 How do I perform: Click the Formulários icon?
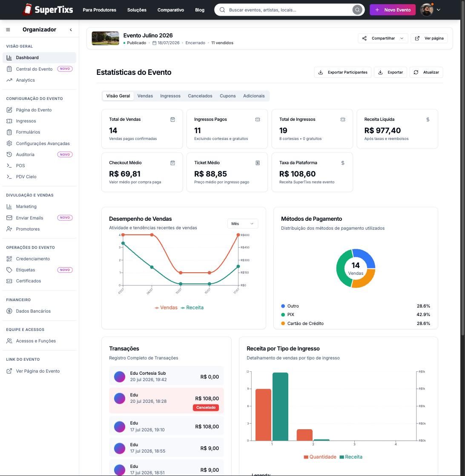coord(9,132)
